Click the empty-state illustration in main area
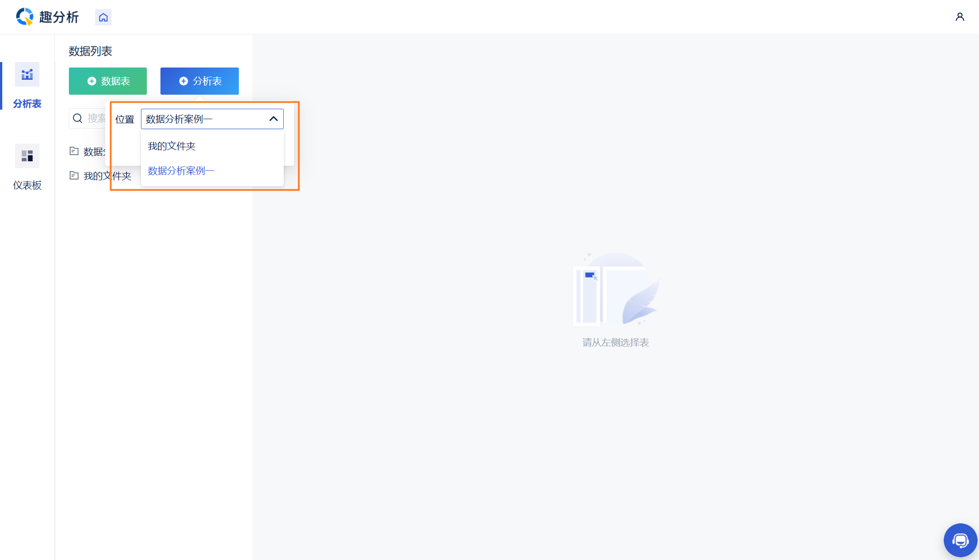This screenshot has width=979, height=560. pos(616,290)
